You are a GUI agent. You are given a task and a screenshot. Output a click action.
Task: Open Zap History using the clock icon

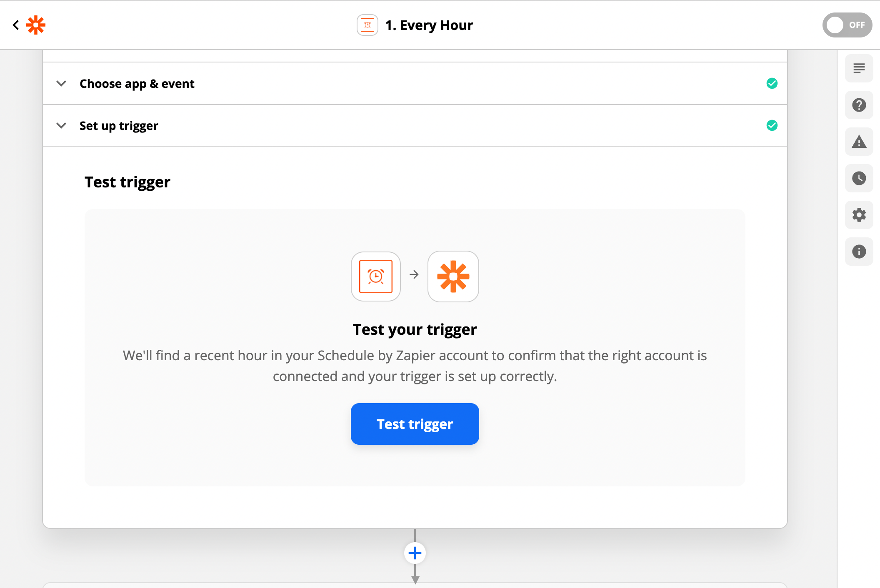point(859,178)
